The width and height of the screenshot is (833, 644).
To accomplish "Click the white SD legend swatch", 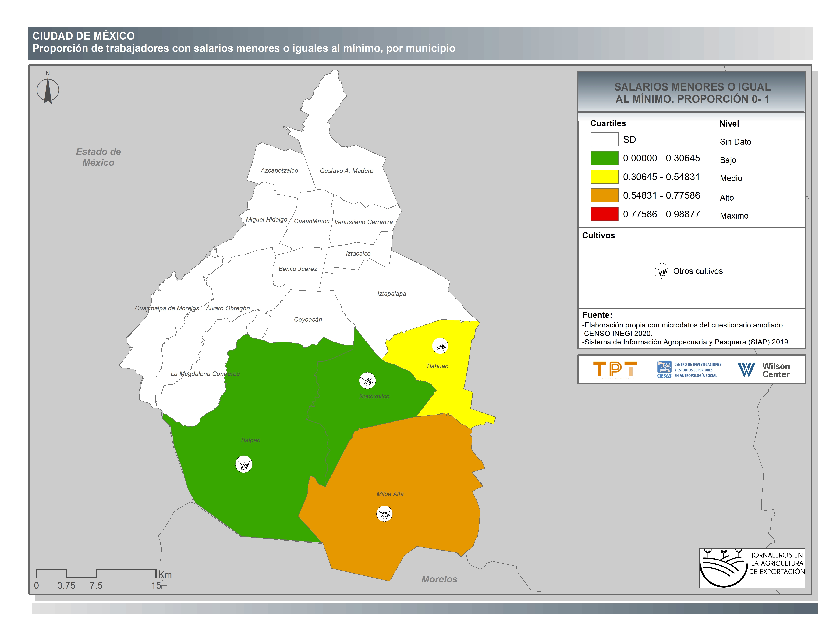I will click(x=604, y=139).
